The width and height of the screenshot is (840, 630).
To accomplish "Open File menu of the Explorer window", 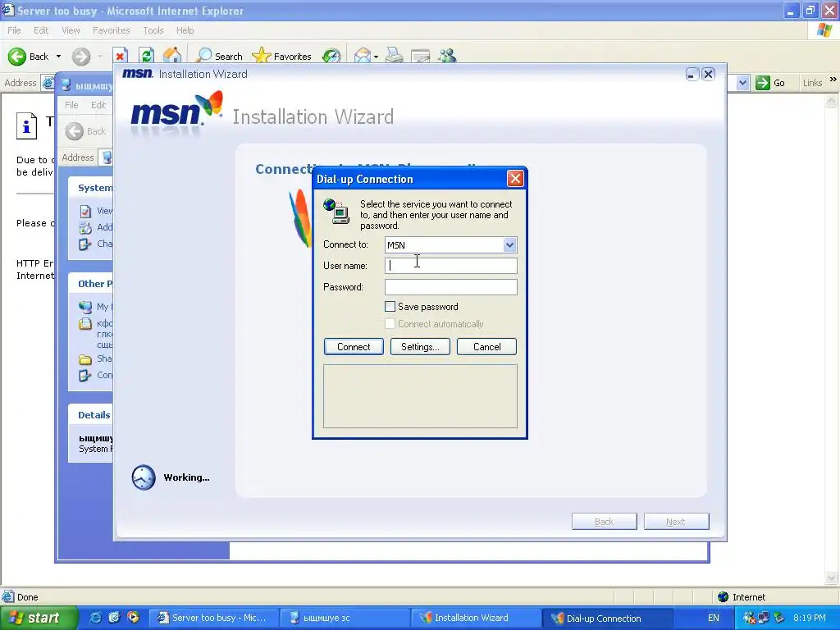I will point(71,105).
